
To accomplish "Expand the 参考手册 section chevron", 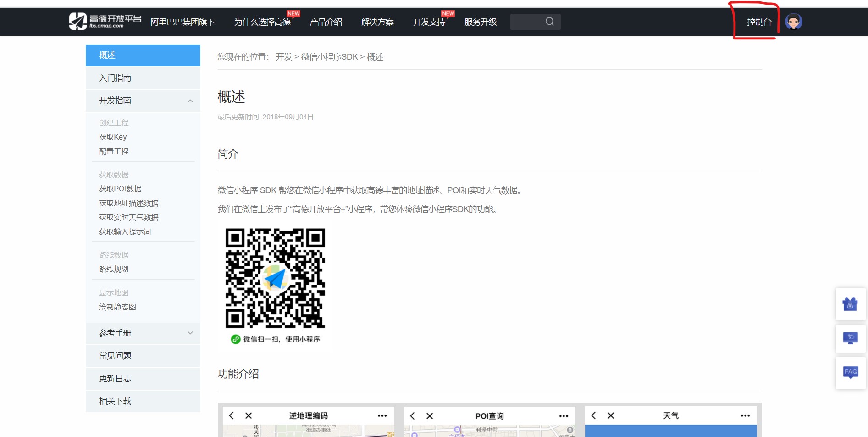I will tap(190, 333).
